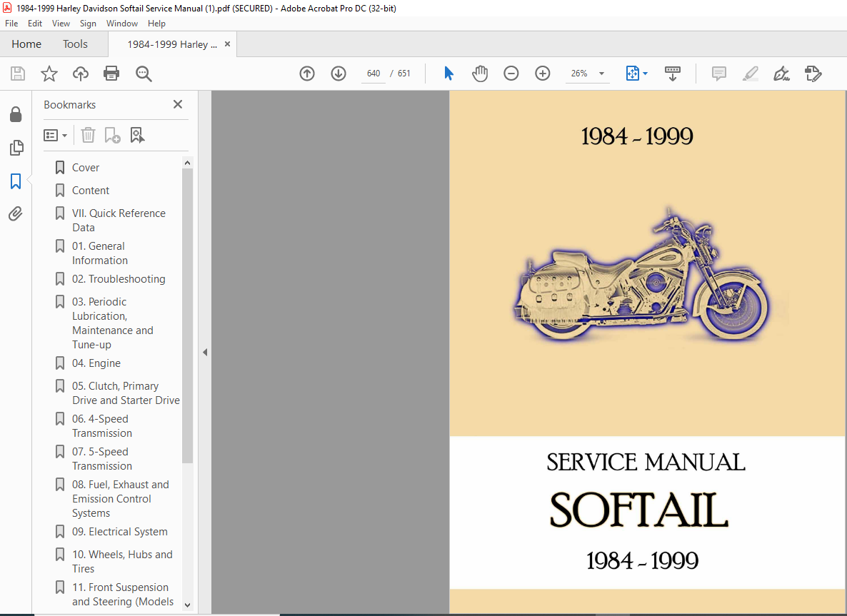The image size is (847, 616).
Task: Add new bookmark icon
Action: click(x=112, y=135)
